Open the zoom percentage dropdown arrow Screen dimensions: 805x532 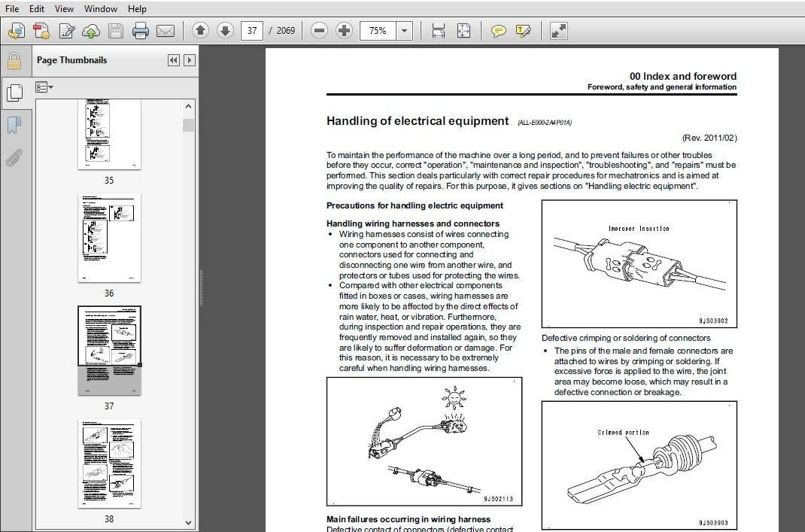[x=405, y=31]
